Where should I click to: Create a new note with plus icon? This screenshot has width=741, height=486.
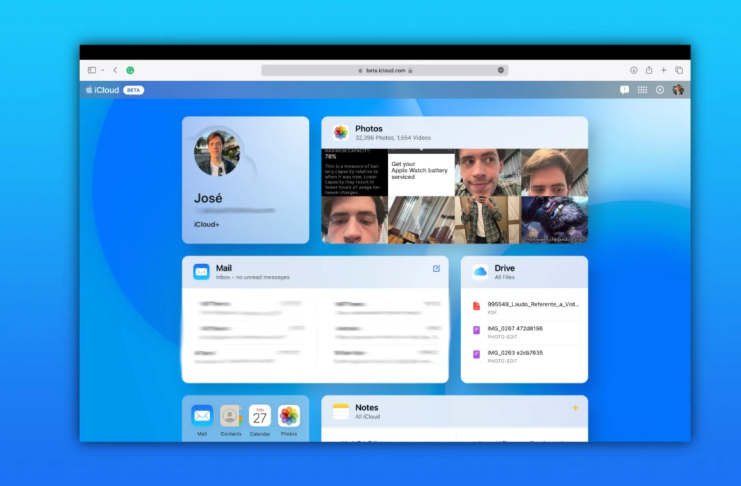pos(575,408)
